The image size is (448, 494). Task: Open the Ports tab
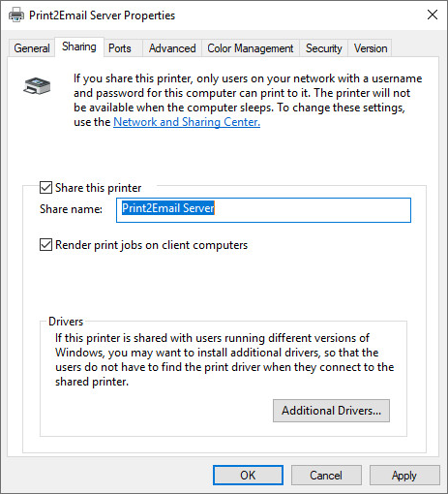click(x=120, y=48)
